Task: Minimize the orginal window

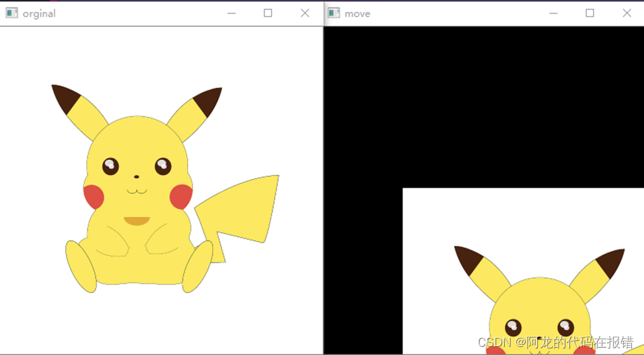Action: (x=231, y=13)
